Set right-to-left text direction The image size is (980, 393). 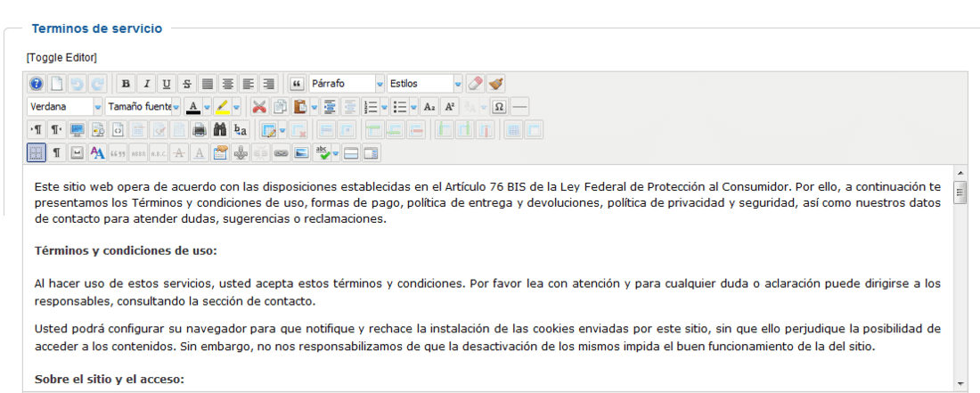(x=56, y=130)
